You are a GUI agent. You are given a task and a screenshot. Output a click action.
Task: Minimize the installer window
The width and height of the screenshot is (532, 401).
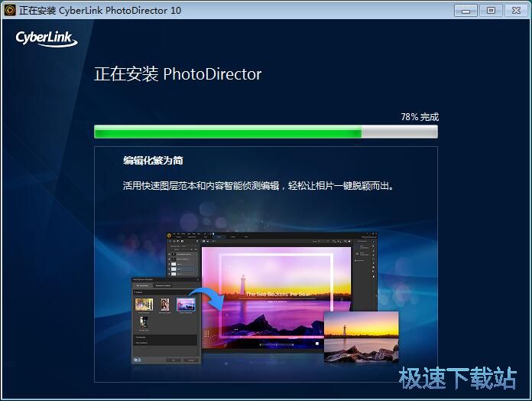point(465,11)
